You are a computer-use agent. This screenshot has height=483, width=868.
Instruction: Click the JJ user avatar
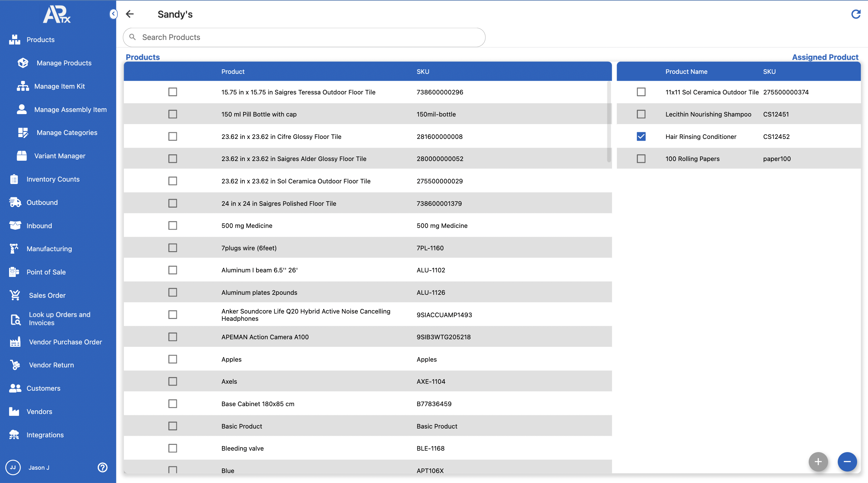[13, 467]
